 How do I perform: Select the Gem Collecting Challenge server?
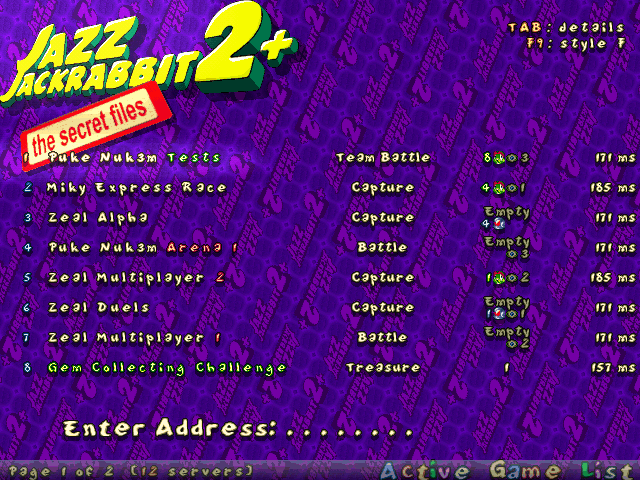tap(329, 368)
